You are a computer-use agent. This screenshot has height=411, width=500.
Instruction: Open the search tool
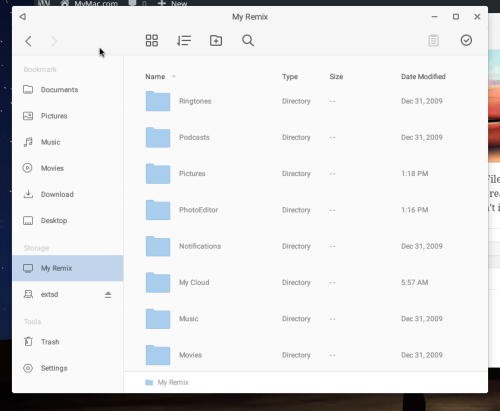coord(248,41)
